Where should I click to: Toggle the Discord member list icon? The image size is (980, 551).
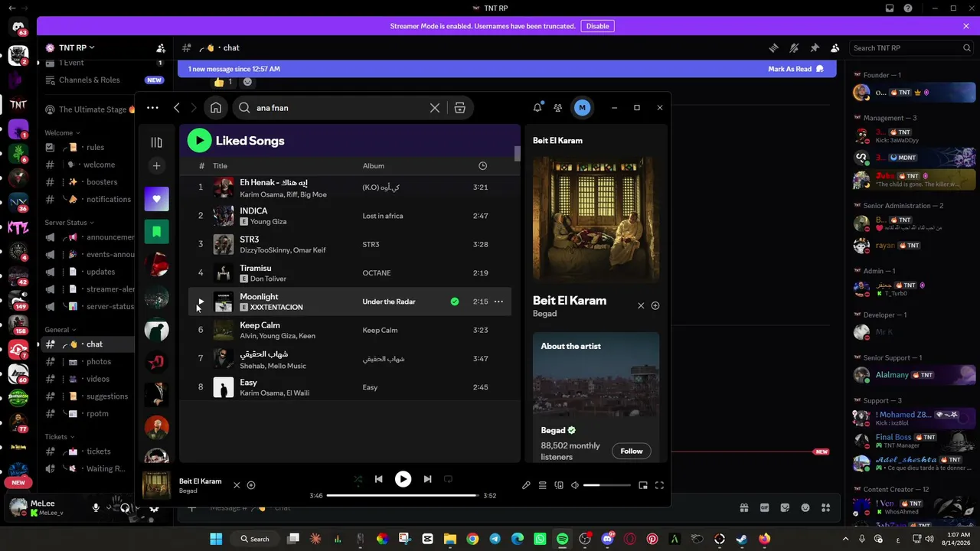[835, 48]
